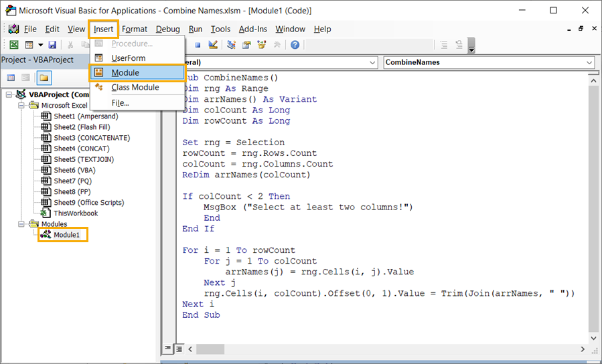
Task: Collapse Microsoft Excel Objects folder node
Action: (21, 106)
